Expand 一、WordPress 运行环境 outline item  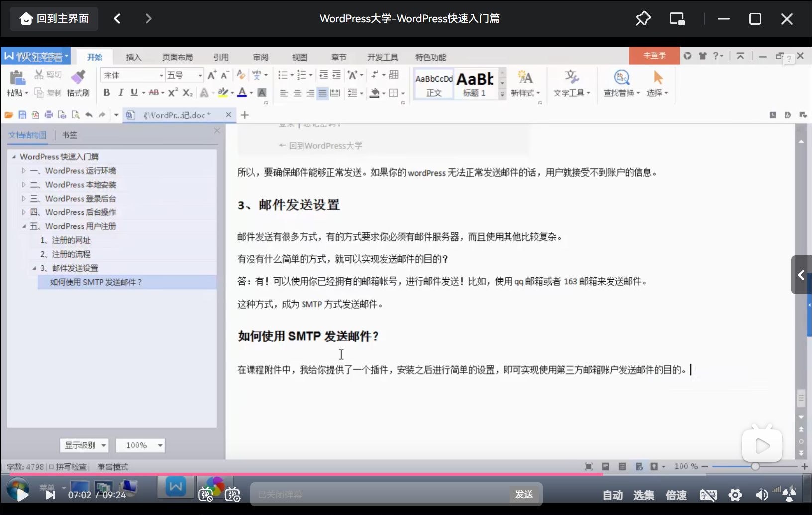23,171
